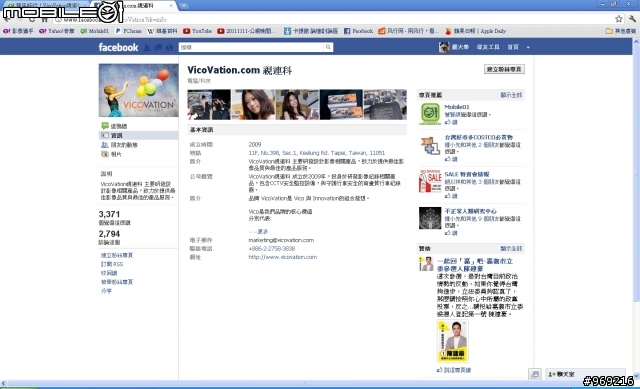Click the user profile picture in header
640x389 pixels.
(444, 47)
